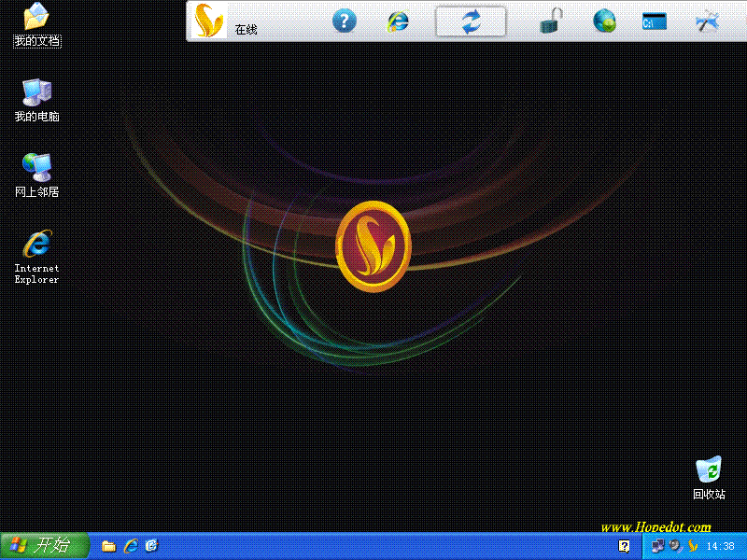Select the 我的文档 desktop icon
This screenshot has width=747, height=560.
click(x=36, y=25)
